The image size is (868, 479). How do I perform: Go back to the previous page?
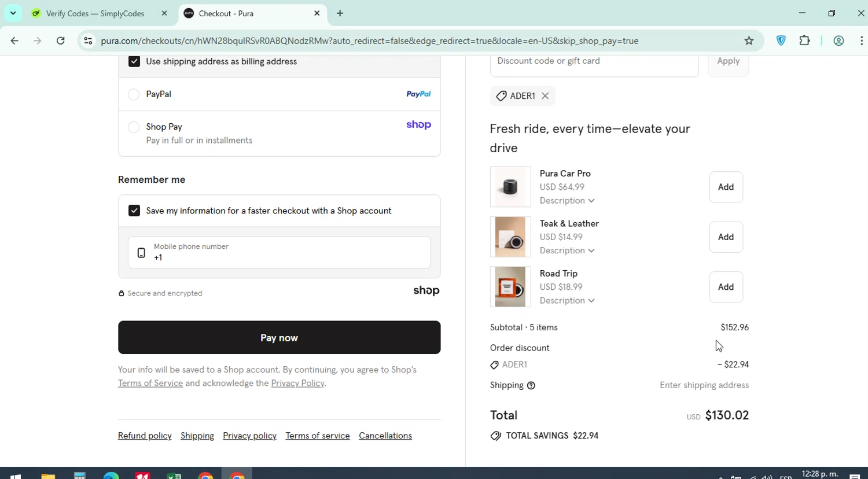(x=14, y=40)
